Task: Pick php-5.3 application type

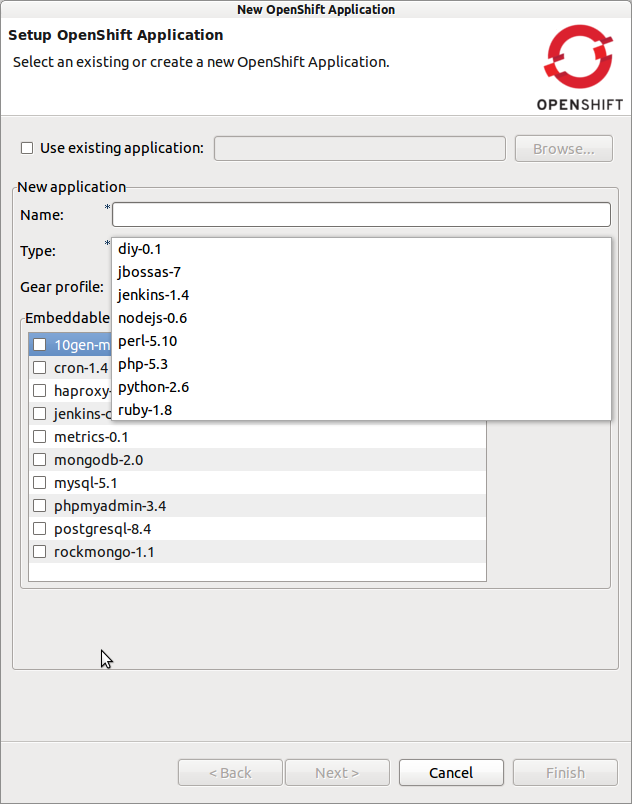Action: 143,364
